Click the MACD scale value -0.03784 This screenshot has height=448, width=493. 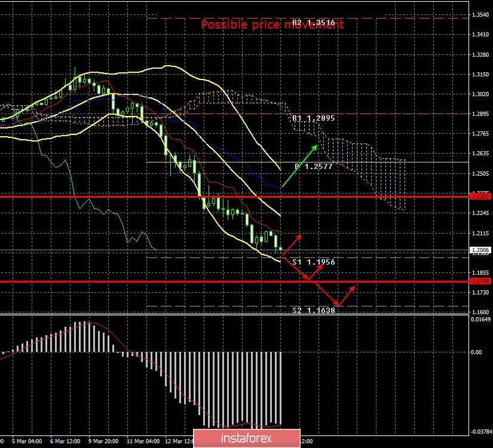pos(480,432)
